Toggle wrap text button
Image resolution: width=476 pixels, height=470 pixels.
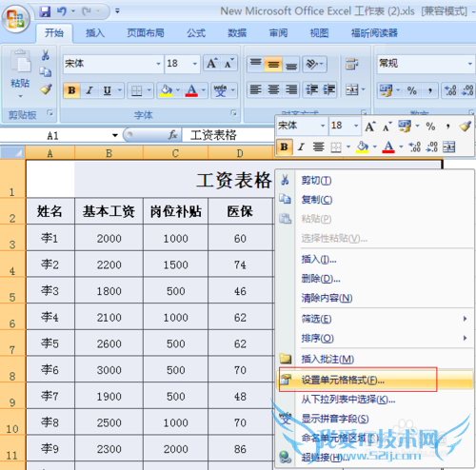(352, 64)
